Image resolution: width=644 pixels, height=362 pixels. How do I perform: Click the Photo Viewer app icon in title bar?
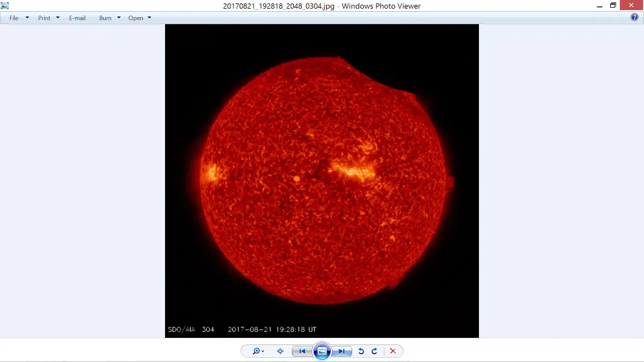(5, 6)
